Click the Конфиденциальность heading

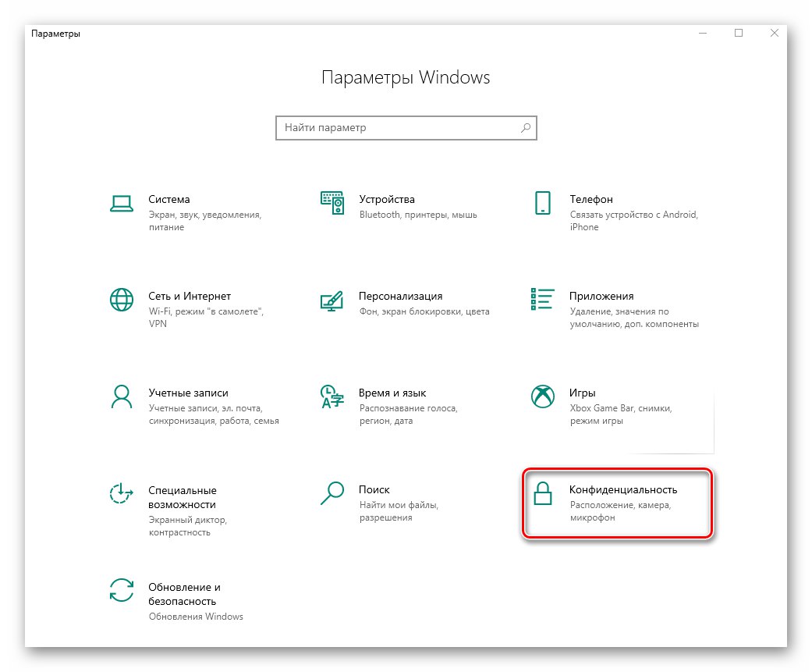pyautogui.click(x=623, y=489)
